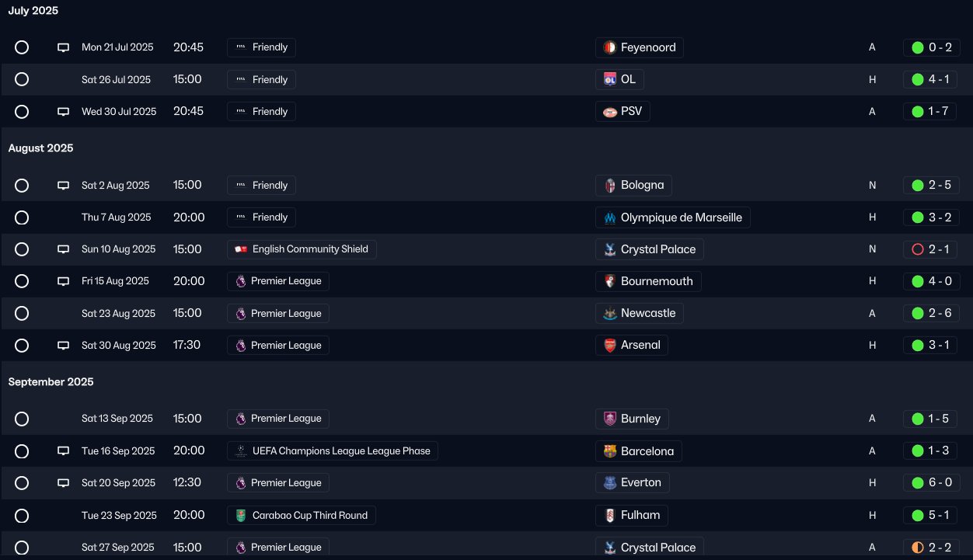Click the Premier League tag on Arsenal fixture
Viewport: 973px width, 560px height.
[278, 345]
